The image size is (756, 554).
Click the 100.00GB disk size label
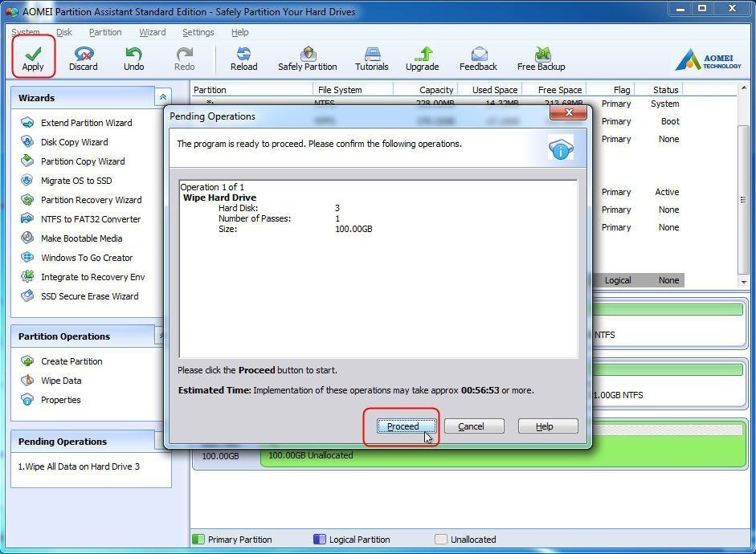coord(220,456)
